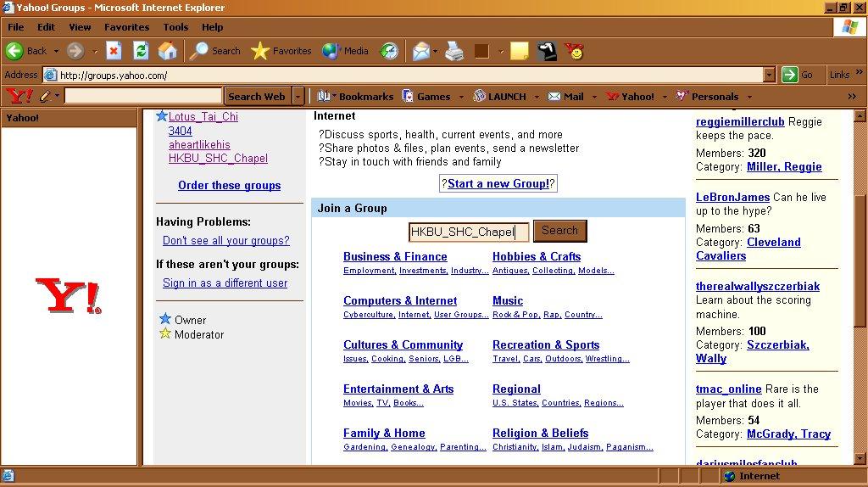
Task: Open the HKBU_SHC_Chapel group link
Action: coord(218,158)
